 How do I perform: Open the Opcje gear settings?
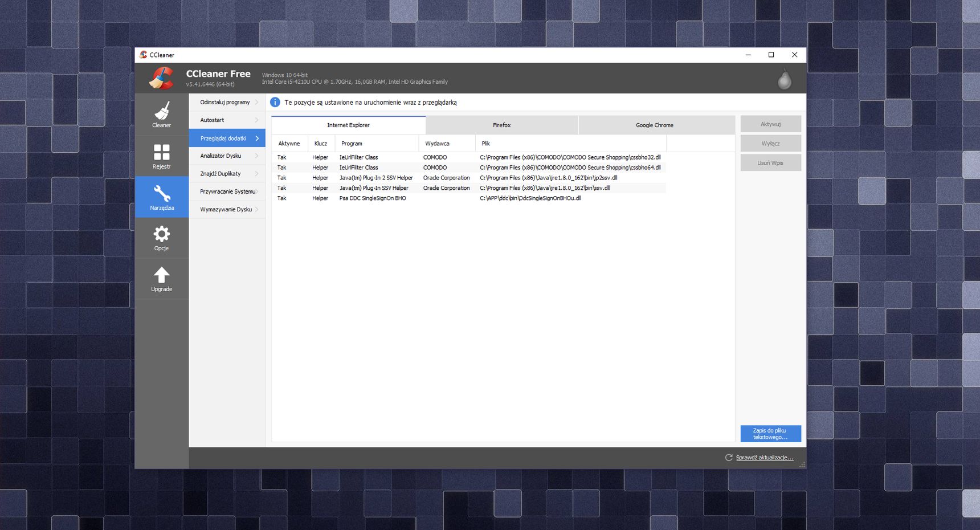point(162,238)
